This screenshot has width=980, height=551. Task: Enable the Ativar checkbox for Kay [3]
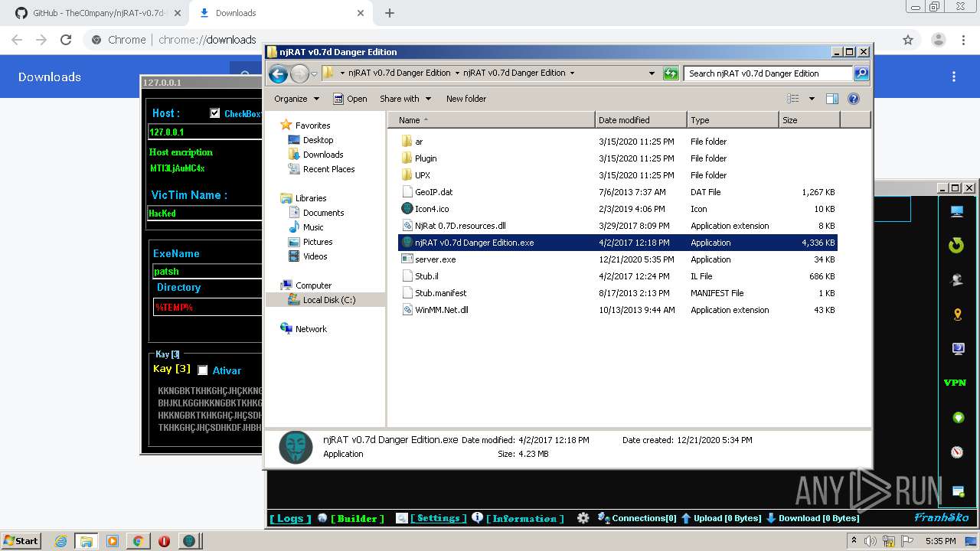[x=203, y=370]
